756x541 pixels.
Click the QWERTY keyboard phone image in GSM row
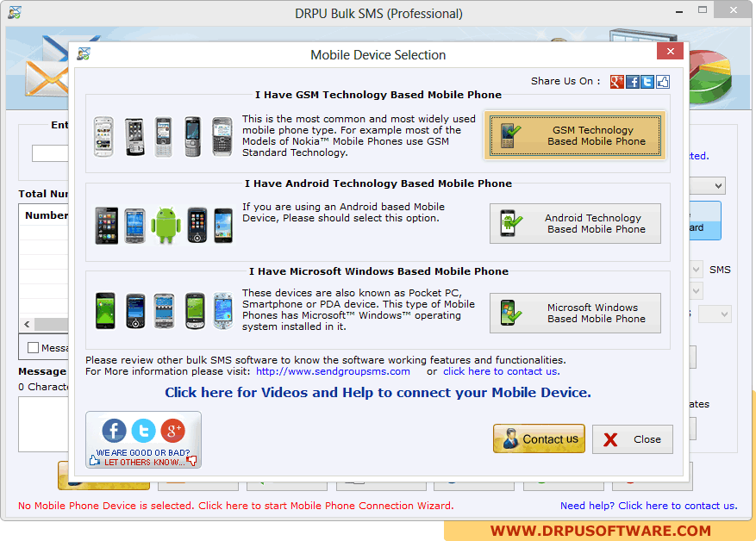222,137
